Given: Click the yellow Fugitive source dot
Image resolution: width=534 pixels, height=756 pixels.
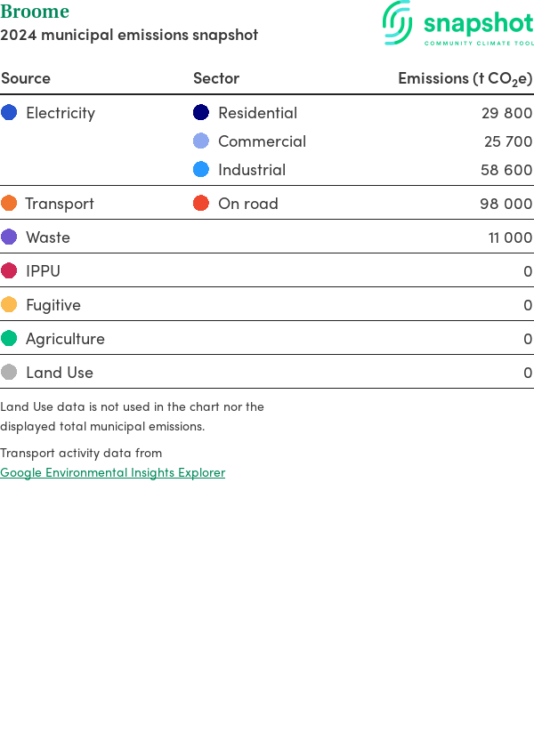Looking at the screenshot, I should (9, 305).
